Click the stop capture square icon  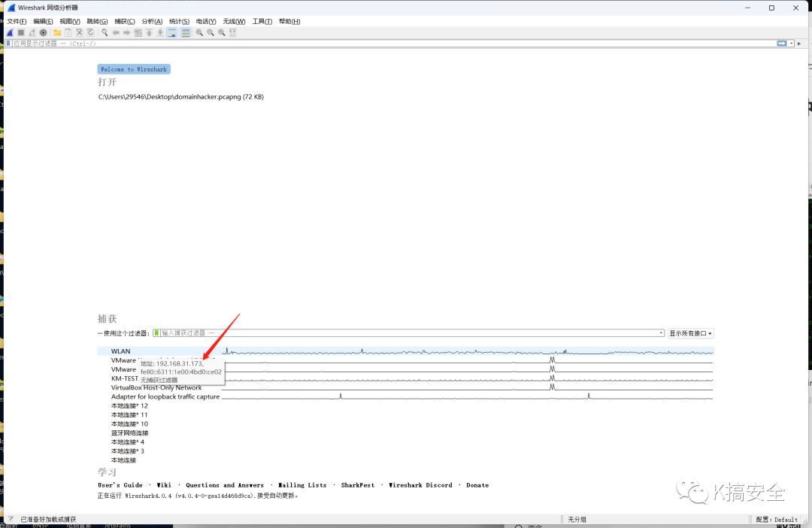21,32
